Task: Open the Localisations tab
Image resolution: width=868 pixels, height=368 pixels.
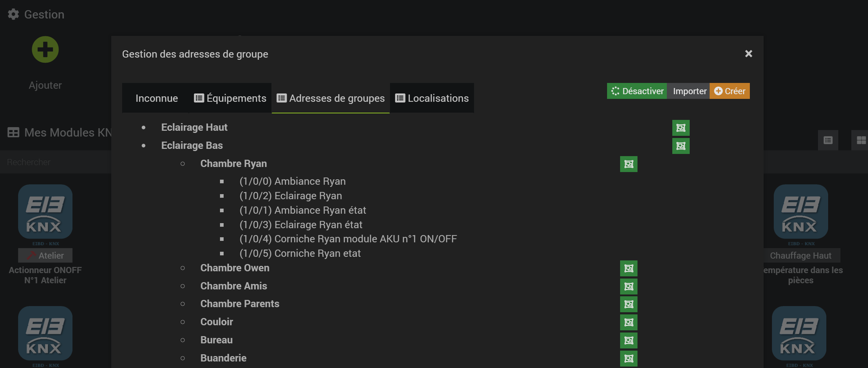Action: point(432,98)
